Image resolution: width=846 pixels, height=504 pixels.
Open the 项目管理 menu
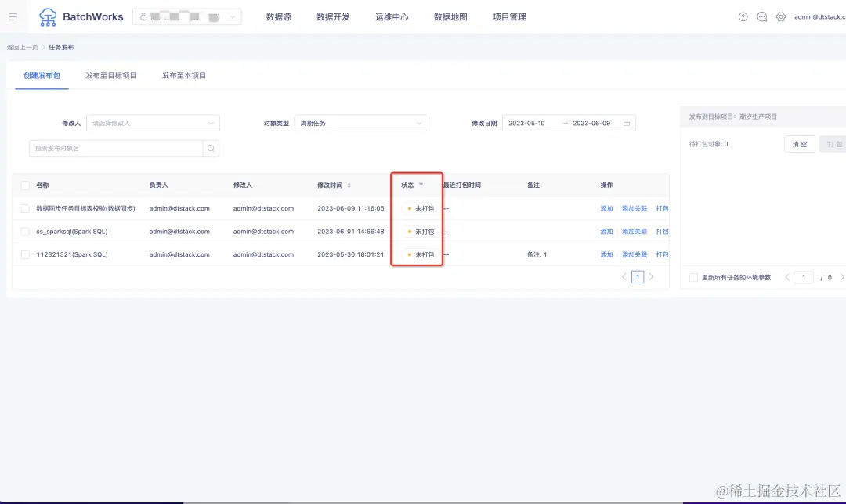point(509,16)
